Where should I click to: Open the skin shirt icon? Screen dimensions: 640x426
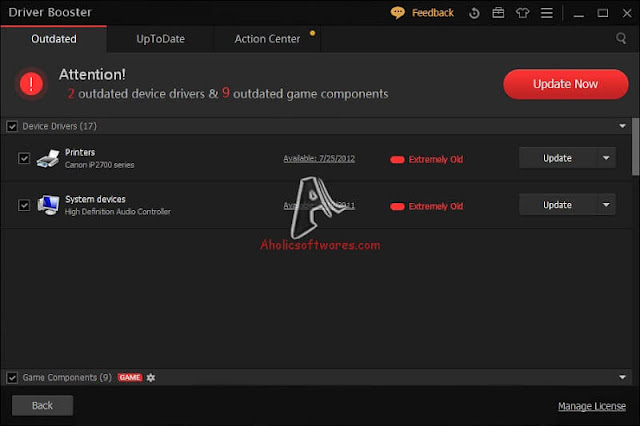point(522,13)
